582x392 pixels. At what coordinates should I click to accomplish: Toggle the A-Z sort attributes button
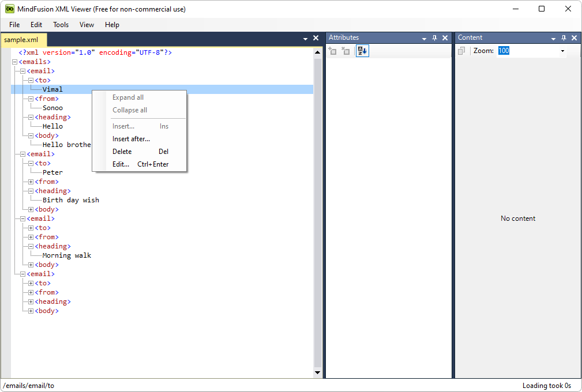click(x=362, y=51)
